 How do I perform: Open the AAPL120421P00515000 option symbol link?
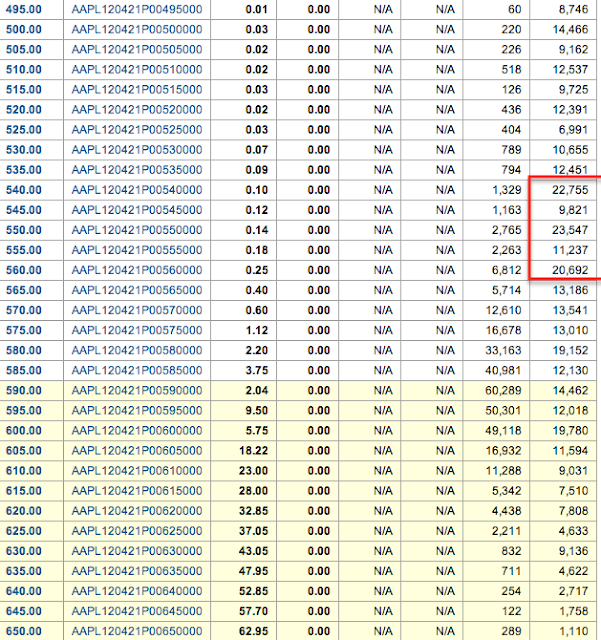coord(137,89)
